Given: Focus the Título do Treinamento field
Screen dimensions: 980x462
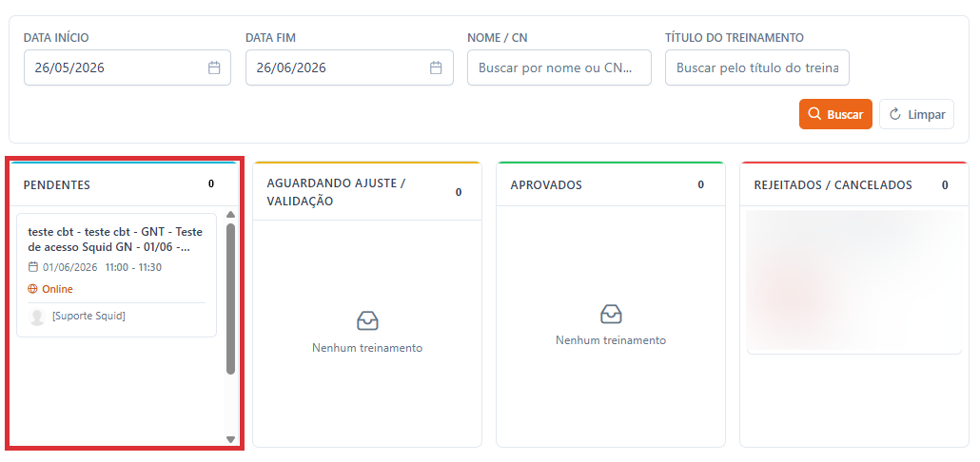Looking at the screenshot, I should 757,67.
